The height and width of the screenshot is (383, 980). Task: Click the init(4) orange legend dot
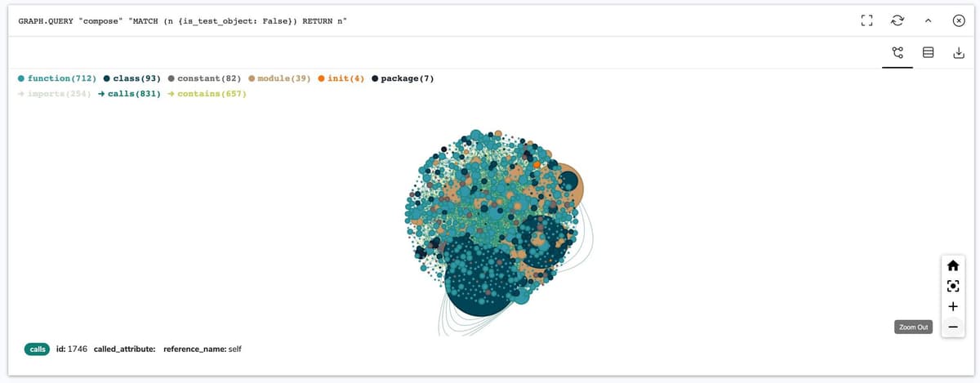pos(322,78)
